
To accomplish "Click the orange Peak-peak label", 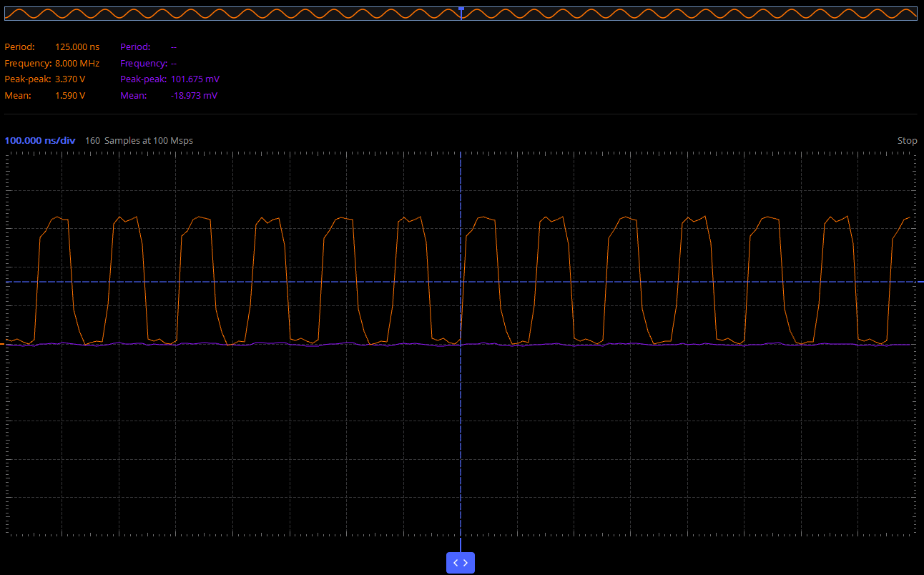I will [27, 79].
